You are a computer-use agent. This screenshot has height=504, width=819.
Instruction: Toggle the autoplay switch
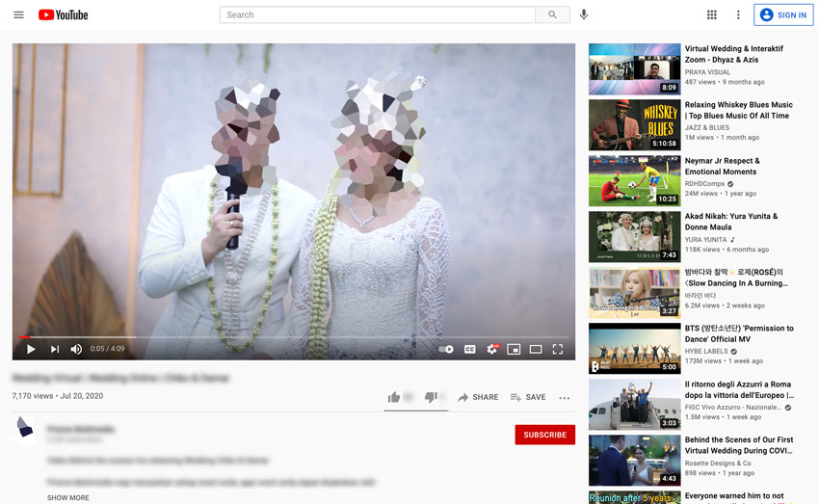pyautogui.click(x=445, y=349)
